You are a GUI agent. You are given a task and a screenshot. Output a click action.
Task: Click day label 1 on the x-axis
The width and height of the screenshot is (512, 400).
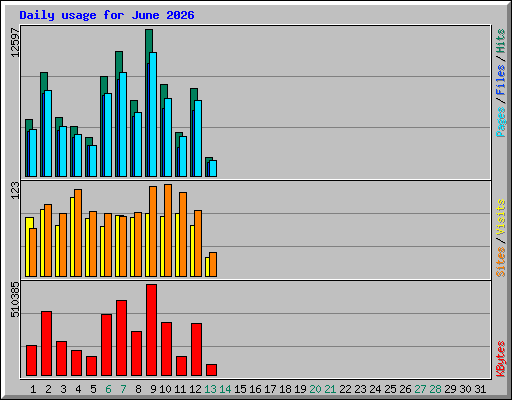click(x=33, y=389)
